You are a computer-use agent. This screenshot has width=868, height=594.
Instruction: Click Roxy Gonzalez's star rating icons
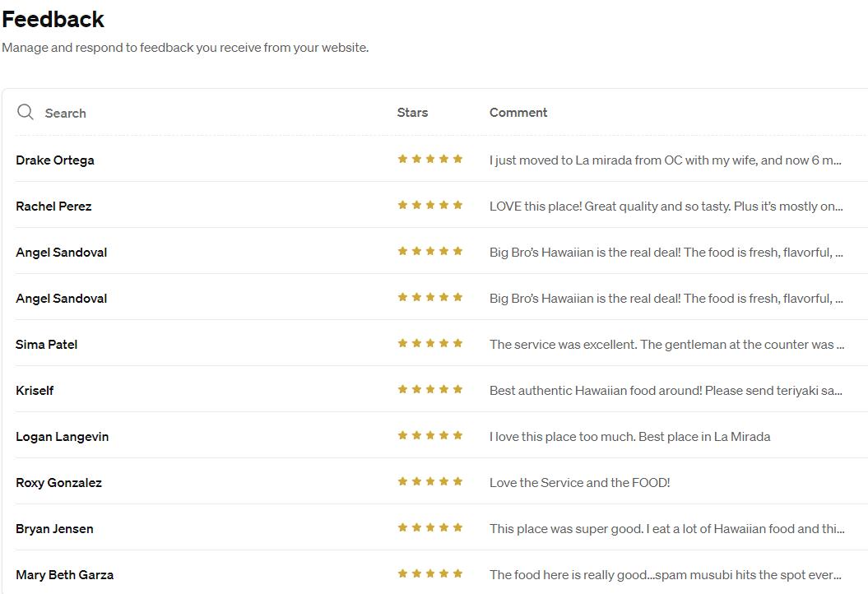click(430, 481)
